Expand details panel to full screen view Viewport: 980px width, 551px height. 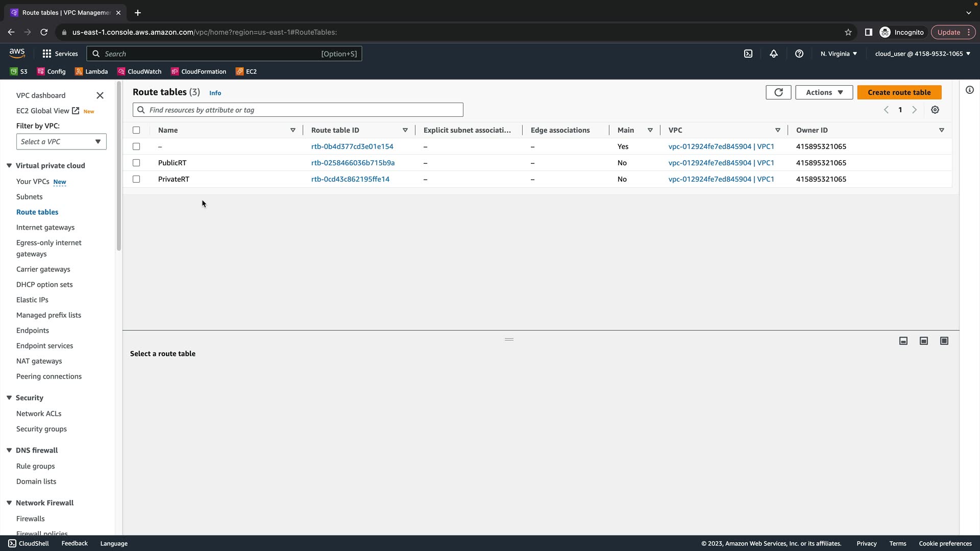pos(944,341)
